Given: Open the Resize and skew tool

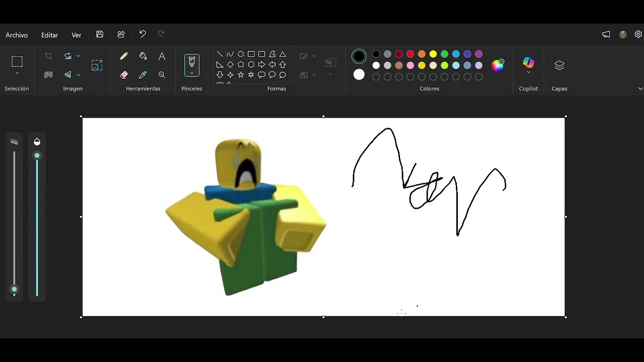Looking at the screenshot, I should (x=97, y=65).
